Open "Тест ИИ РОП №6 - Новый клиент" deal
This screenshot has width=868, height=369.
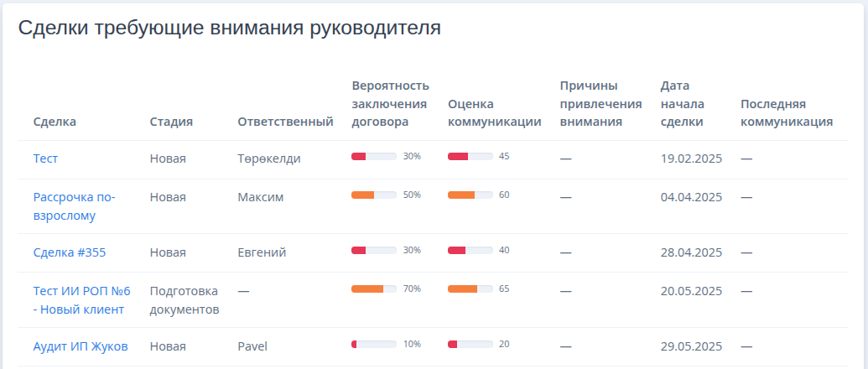[x=81, y=299]
